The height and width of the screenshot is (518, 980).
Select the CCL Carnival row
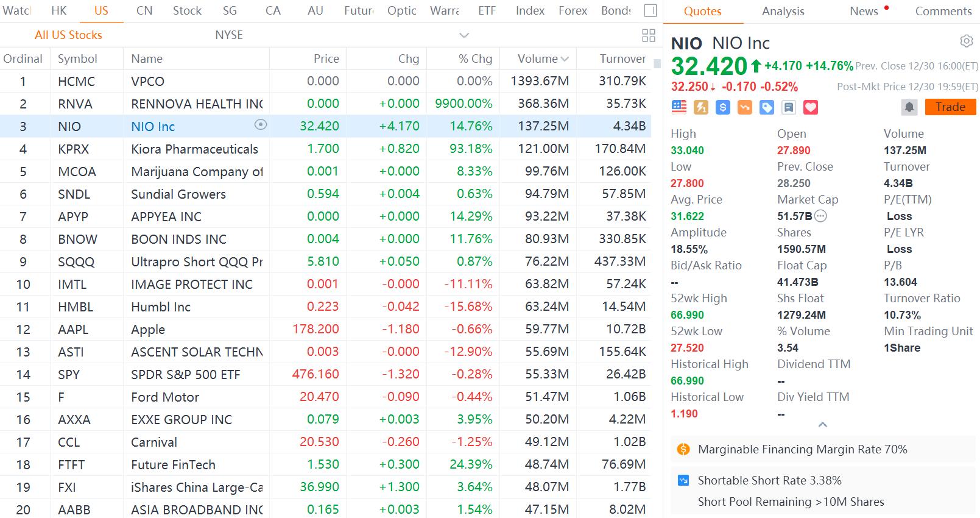click(325, 442)
